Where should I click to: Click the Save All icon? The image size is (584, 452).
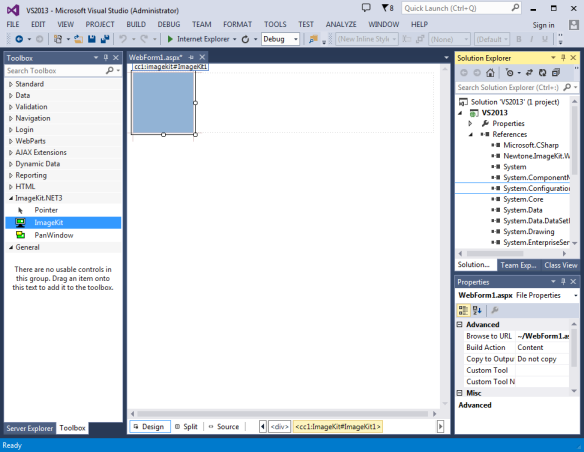[x=105, y=39]
